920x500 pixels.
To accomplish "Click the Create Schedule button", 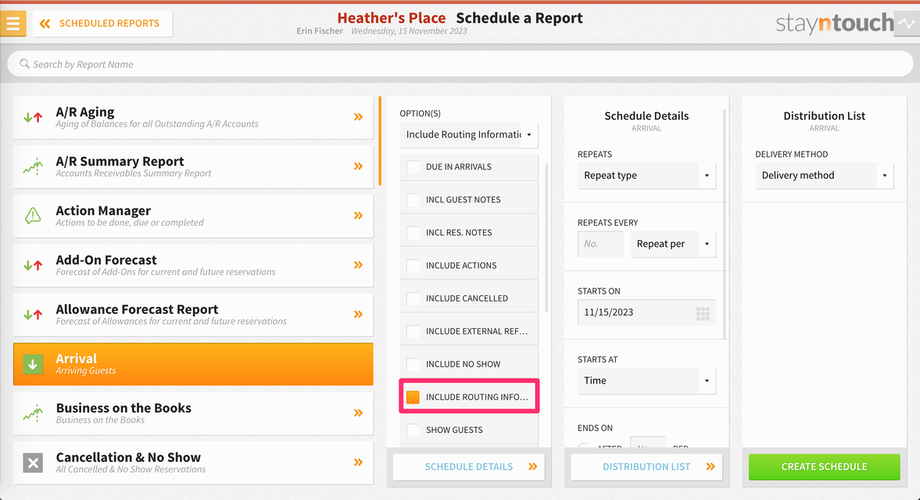I will [x=824, y=467].
